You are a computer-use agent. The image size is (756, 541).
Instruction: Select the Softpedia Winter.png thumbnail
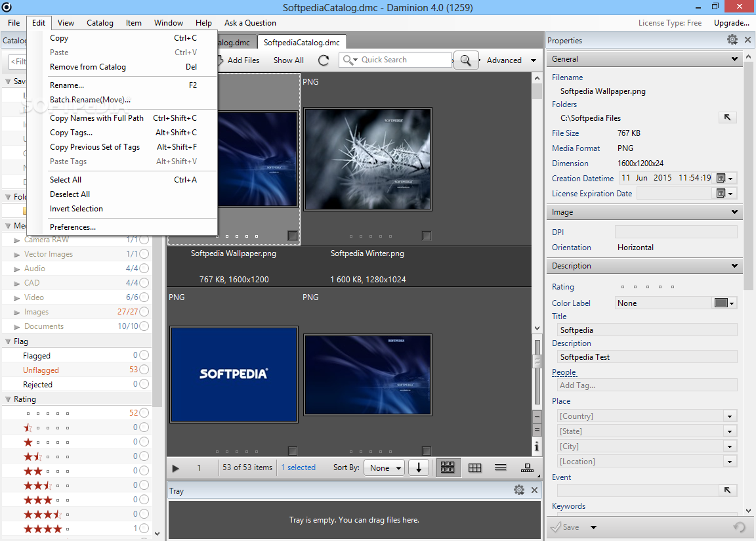[368, 159]
